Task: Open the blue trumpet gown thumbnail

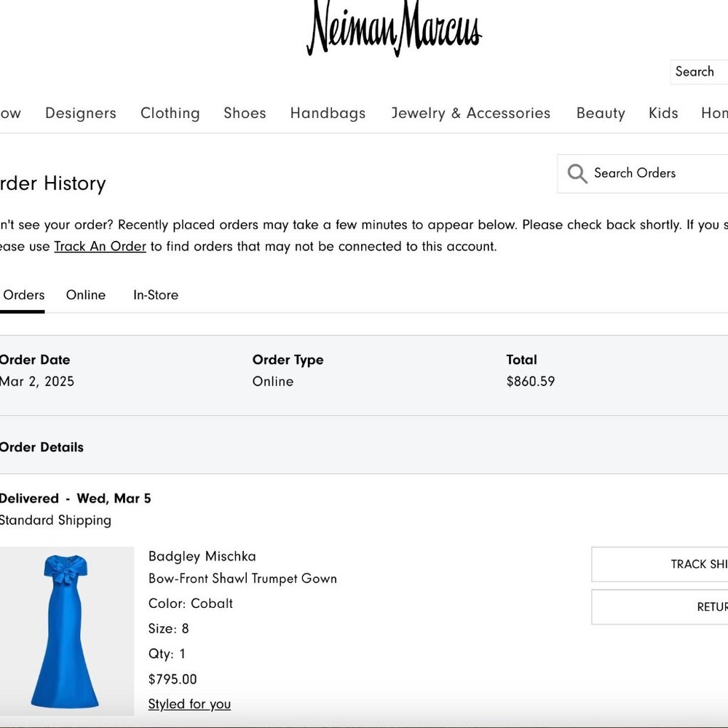Action: [67, 631]
